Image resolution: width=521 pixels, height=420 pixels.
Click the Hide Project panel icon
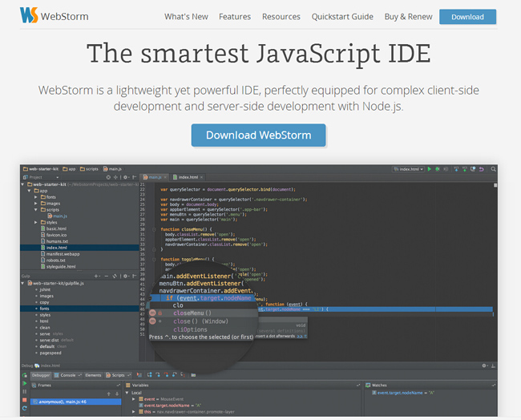point(135,177)
